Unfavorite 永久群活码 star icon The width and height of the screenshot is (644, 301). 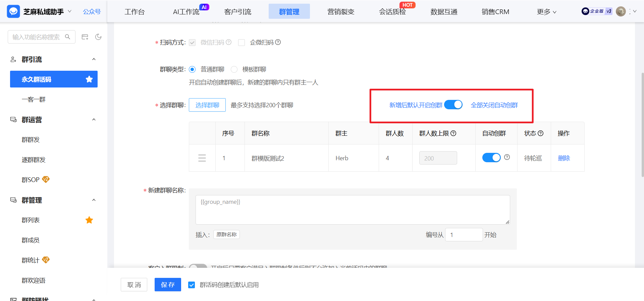tap(89, 79)
